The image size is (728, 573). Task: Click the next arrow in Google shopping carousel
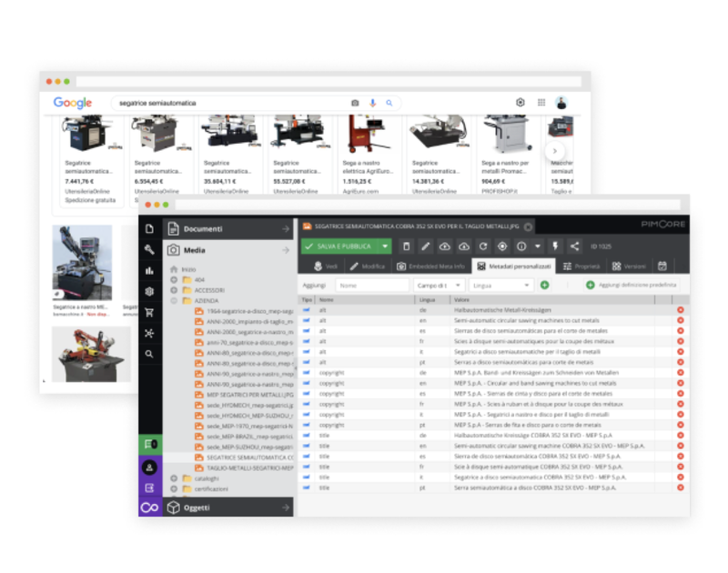point(554,151)
